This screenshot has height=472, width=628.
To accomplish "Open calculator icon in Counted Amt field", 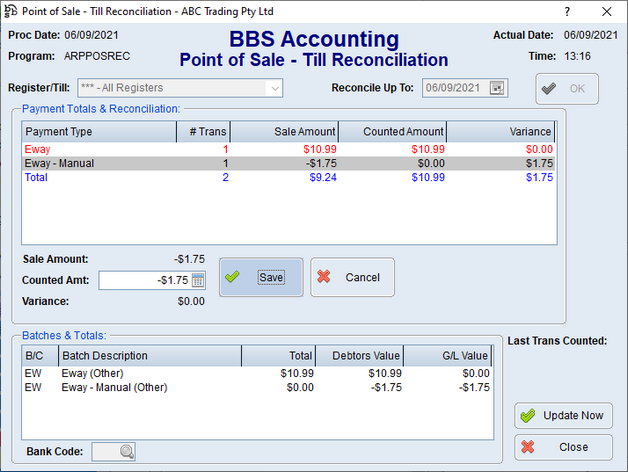I will tap(198, 280).
